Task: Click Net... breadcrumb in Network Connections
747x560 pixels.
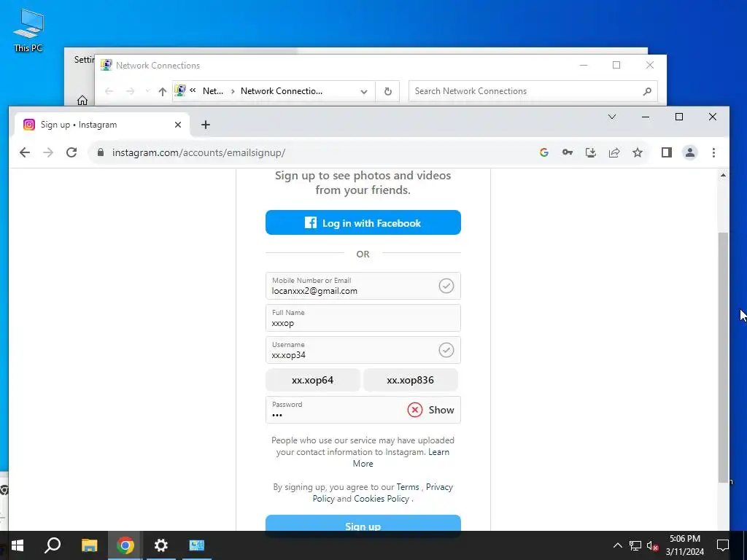Action: tap(212, 91)
